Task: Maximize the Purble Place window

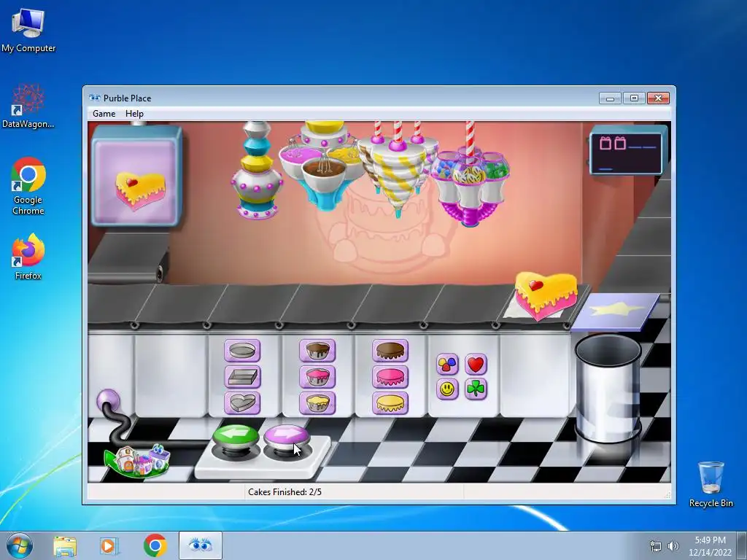Action: pyautogui.click(x=634, y=98)
